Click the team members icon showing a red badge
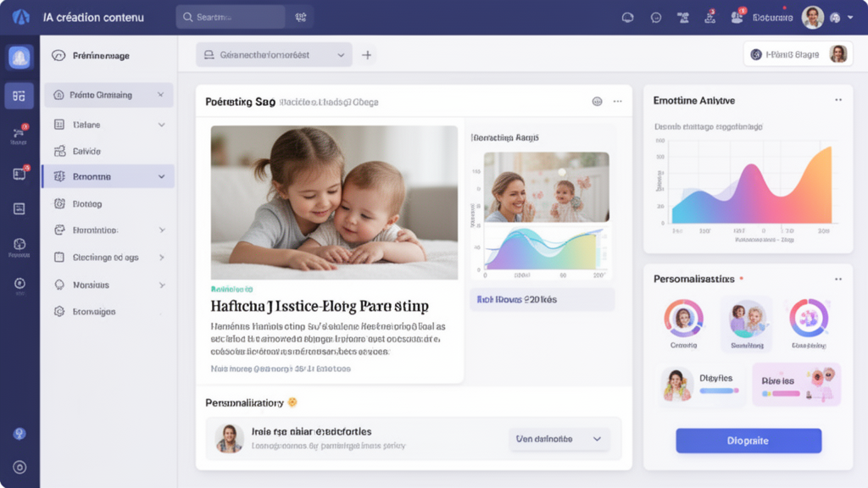This screenshot has width=868, height=488. pyautogui.click(x=736, y=16)
